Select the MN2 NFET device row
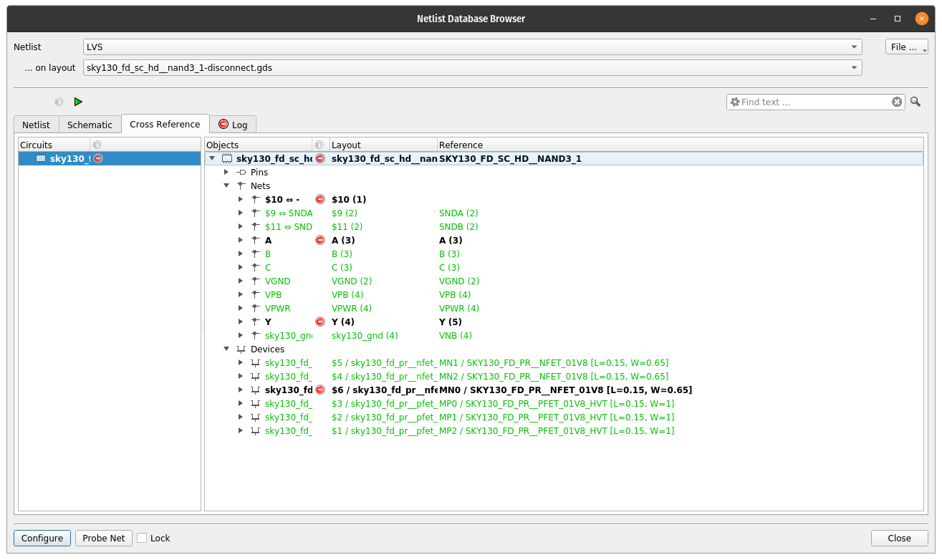The width and height of the screenshot is (942, 560). [564, 376]
